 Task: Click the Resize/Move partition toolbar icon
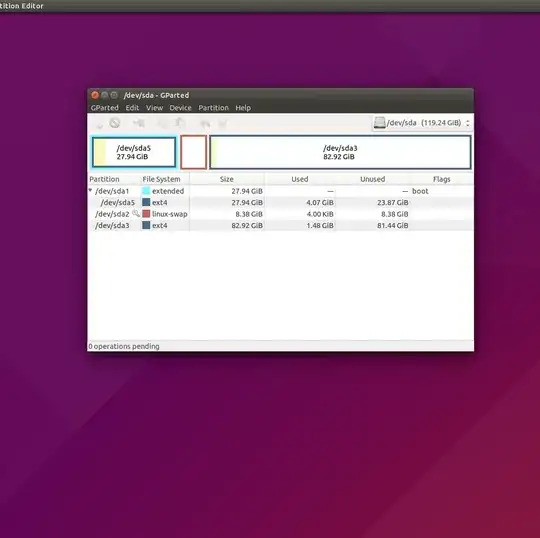[139, 123]
